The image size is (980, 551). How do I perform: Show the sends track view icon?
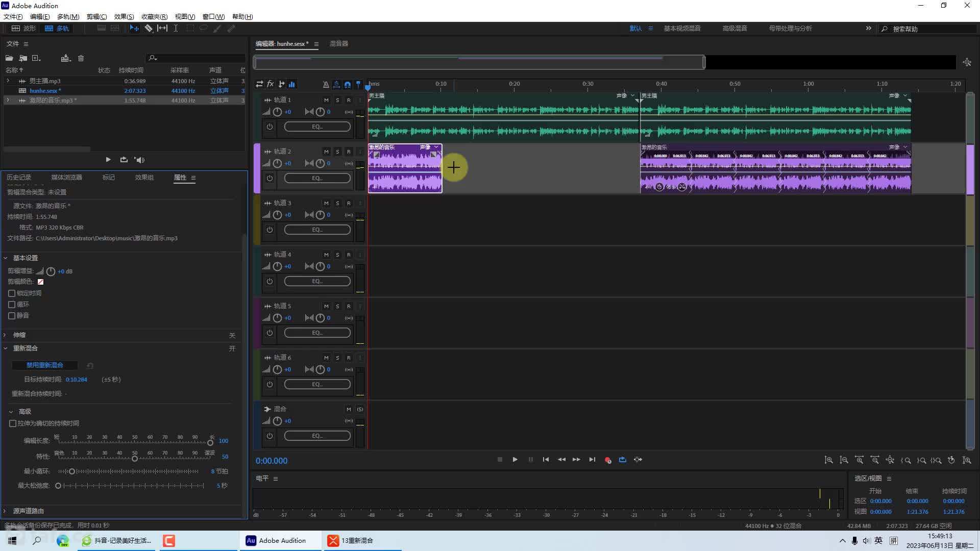(281, 84)
